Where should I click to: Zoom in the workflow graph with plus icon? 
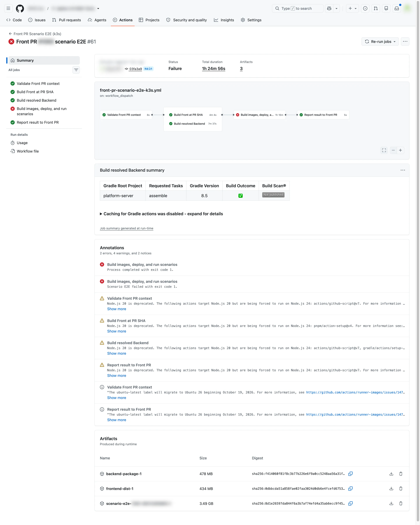pos(400,150)
